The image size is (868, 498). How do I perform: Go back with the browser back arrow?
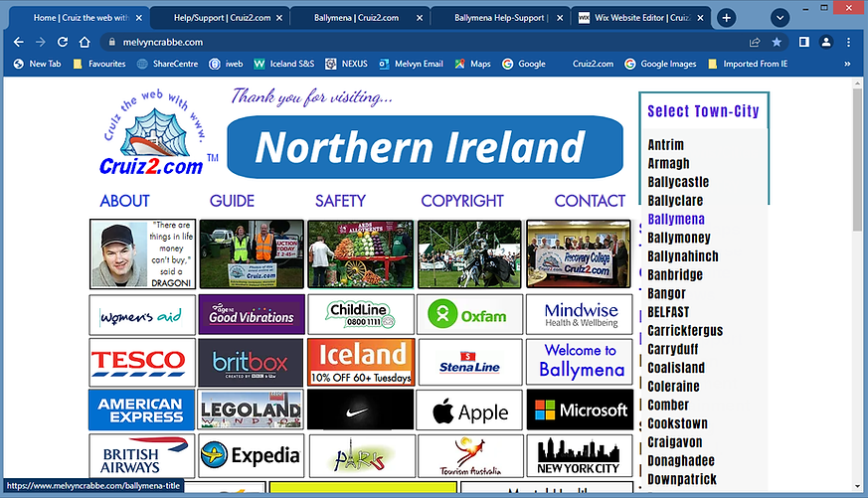[18, 42]
